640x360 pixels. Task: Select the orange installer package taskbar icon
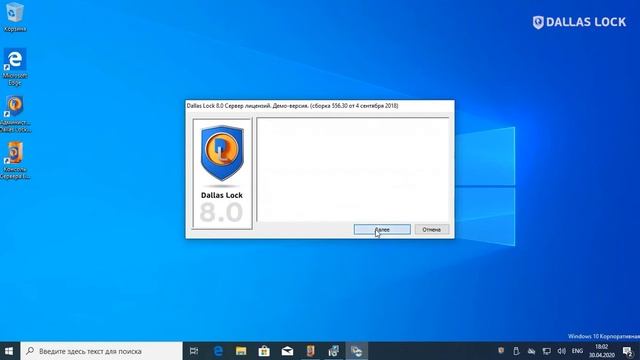(x=311, y=351)
